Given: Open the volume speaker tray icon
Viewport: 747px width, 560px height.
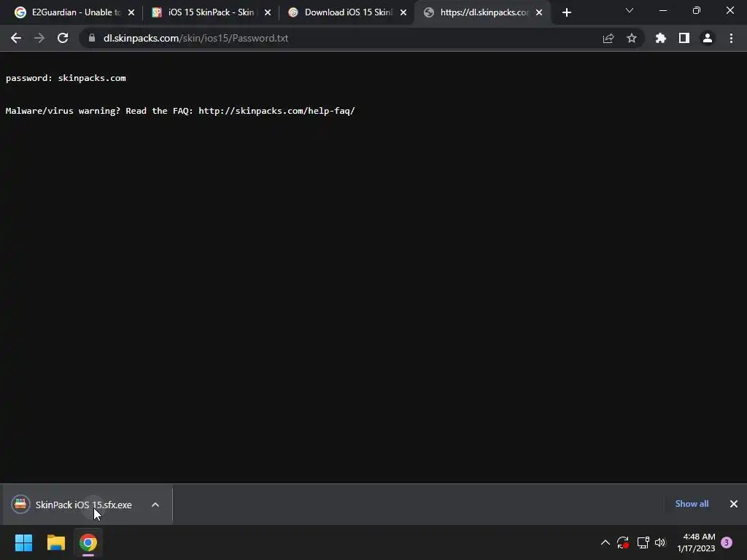Looking at the screenshot, I should [x=659, y=542].
